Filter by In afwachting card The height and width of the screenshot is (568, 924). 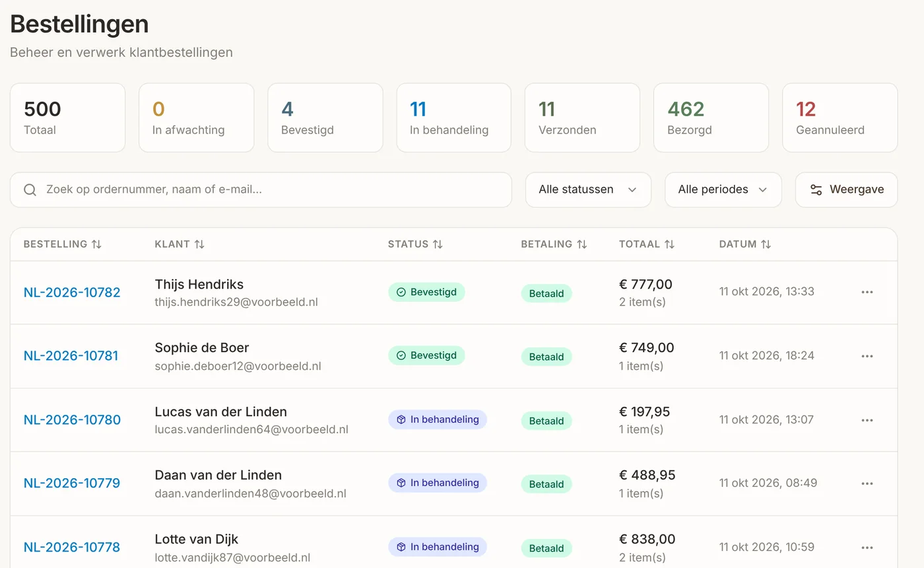coord(196,118)
